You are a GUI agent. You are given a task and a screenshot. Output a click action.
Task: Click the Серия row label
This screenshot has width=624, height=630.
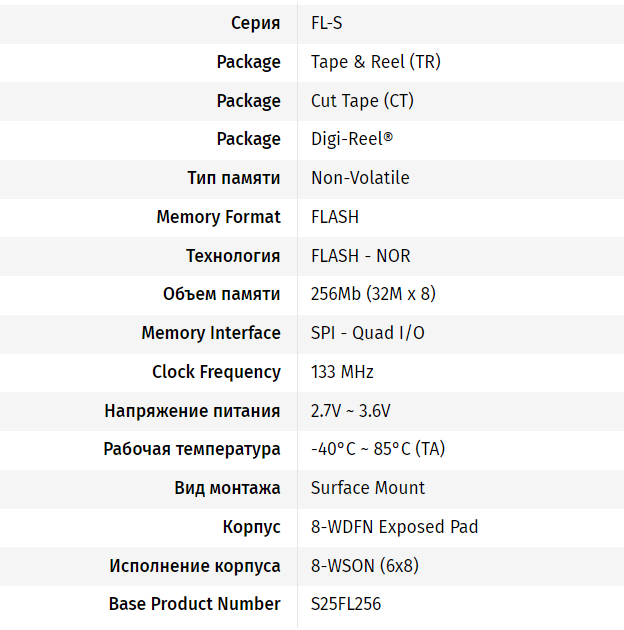pyautogui.click(x=255, y=23)
